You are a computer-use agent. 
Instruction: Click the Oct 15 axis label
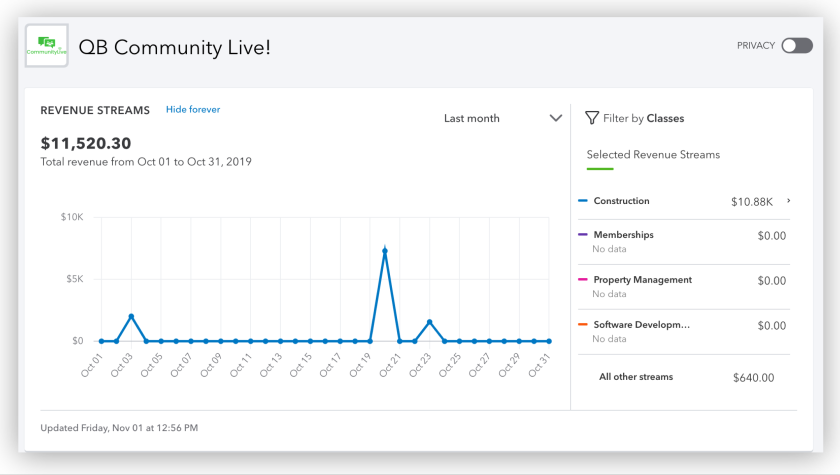point(301,365)
